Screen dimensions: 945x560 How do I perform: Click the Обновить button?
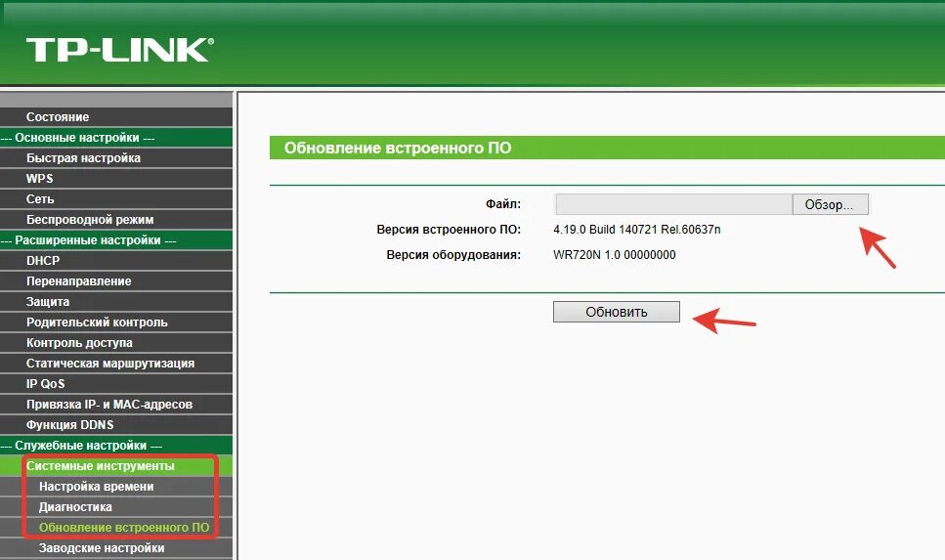tap(616, 312)
